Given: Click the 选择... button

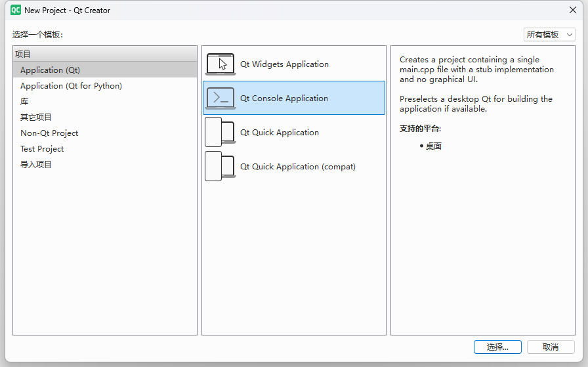Looking at the screenshot, I should point(497,347).
